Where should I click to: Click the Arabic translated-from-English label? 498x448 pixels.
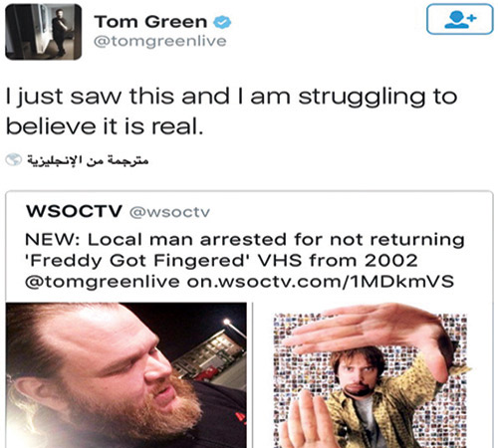pos(88,160)
